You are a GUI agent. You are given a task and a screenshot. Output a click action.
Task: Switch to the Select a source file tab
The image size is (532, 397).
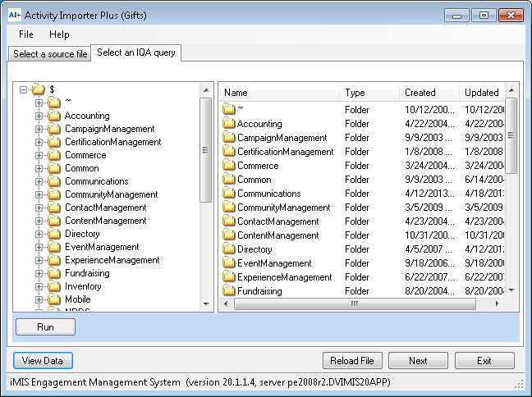point(50,54)
